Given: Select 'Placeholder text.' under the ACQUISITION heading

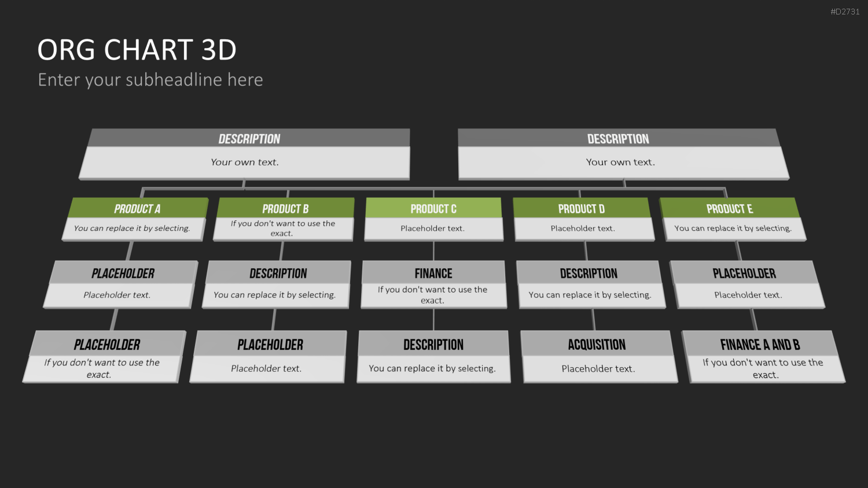Looking at the screenshot, I should pos(598,368).
